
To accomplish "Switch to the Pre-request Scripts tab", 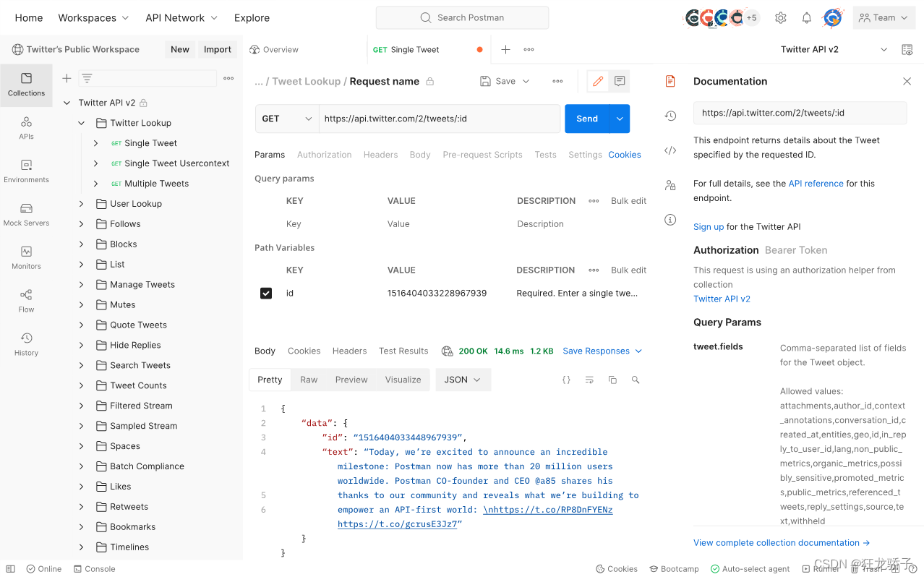I will click(x=483, y=155).
